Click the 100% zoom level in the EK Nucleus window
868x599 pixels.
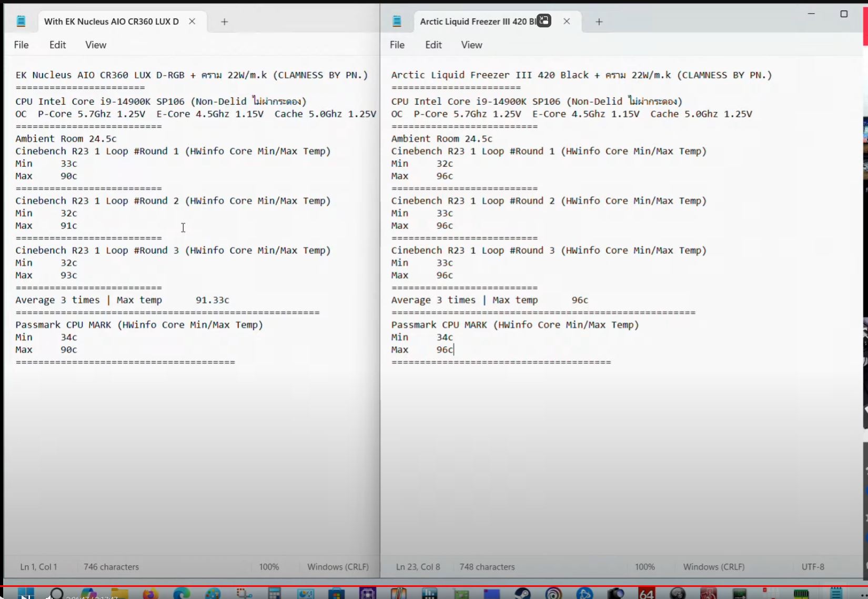269,567
